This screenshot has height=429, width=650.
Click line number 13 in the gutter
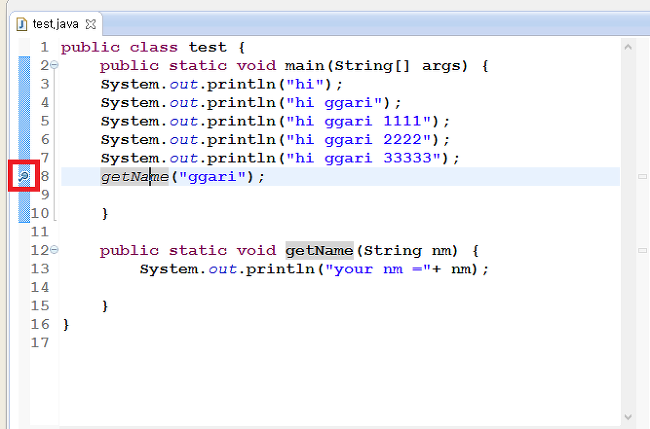[40, 269]
